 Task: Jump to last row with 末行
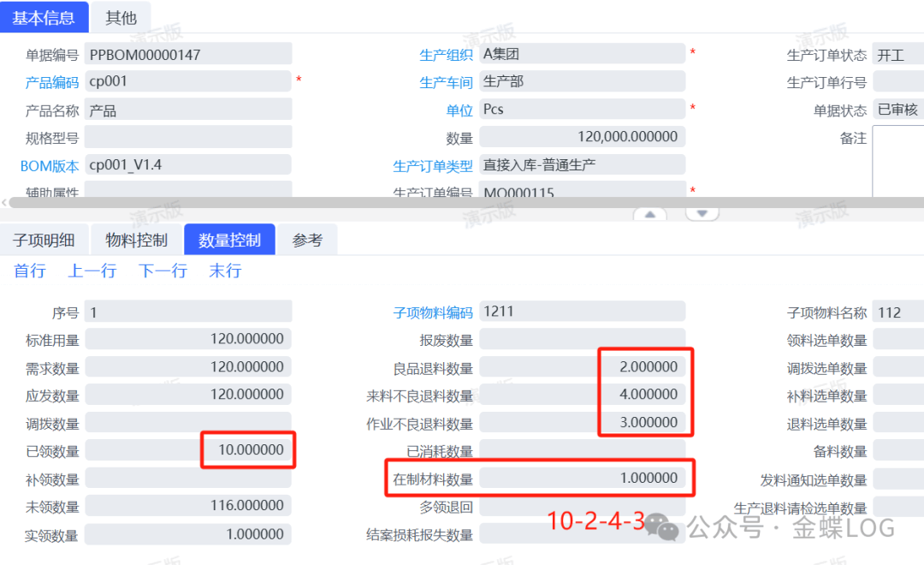pyautogui.click(x=225, y=271)
